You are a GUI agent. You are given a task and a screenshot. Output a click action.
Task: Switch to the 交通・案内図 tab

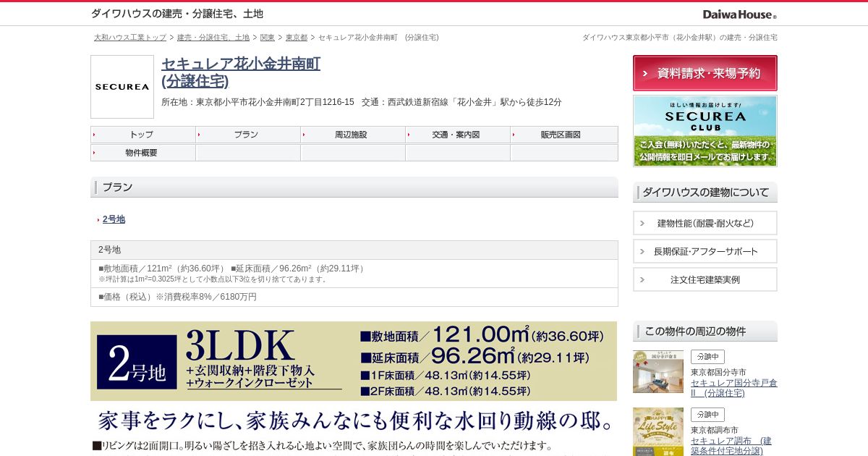click(458, 135)
